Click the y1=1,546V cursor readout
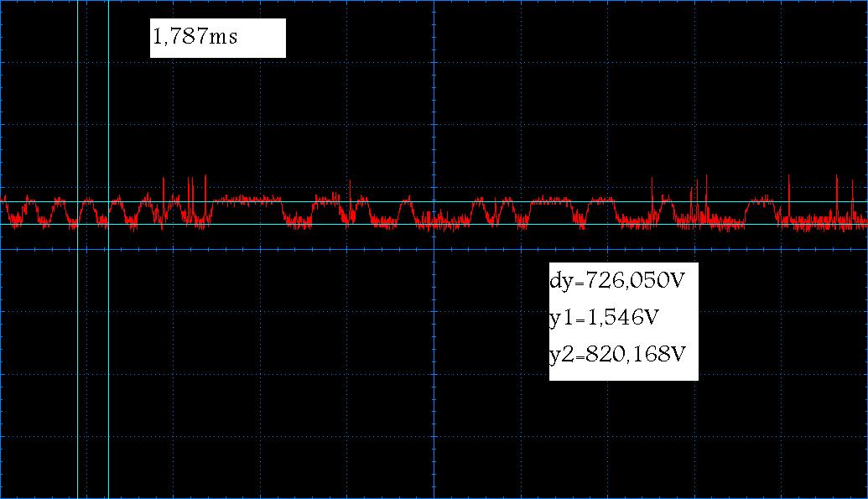This screenshot has width=868, height=499. click(622, 318)
